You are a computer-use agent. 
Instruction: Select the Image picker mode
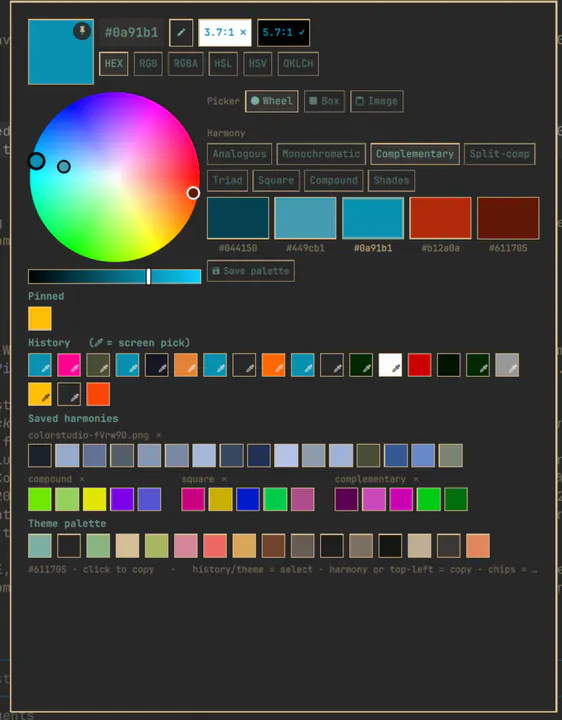(x=377, y=101)
